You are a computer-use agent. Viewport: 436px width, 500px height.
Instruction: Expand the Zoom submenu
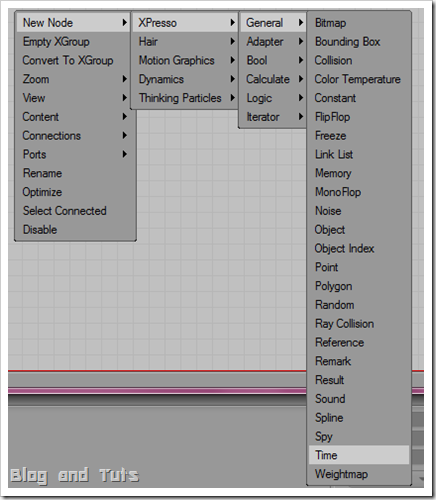(75, 79)
